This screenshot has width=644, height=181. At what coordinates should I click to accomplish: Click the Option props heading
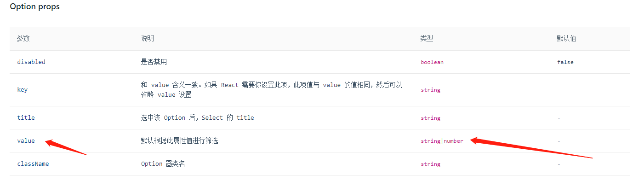(35, 7)
